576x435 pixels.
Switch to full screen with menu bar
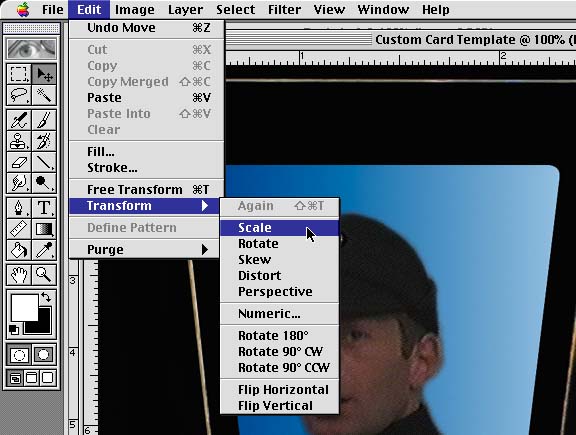tap(32, 378)
